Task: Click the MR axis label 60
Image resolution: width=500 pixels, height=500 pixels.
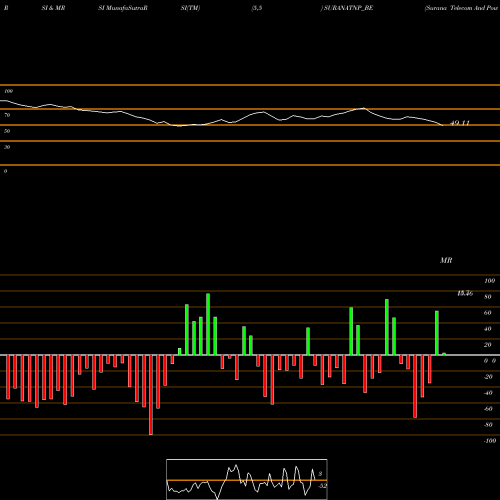Action: [x=488, y=313]
